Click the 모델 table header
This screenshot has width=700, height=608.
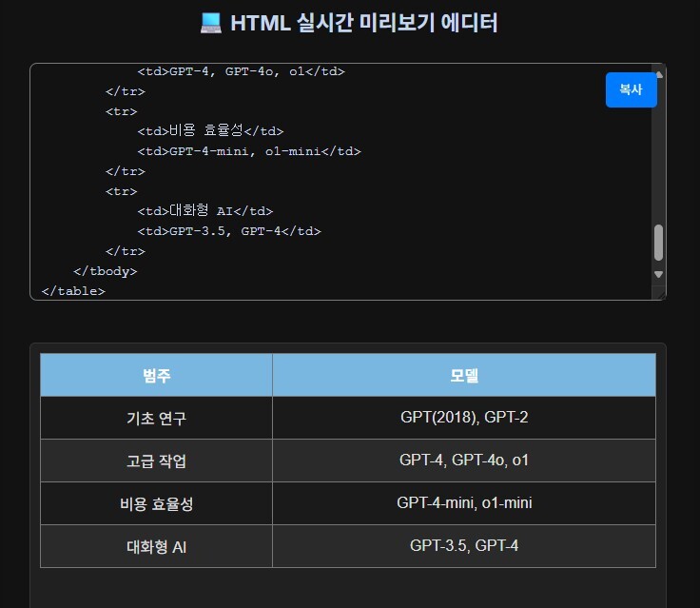click(464, 375)
